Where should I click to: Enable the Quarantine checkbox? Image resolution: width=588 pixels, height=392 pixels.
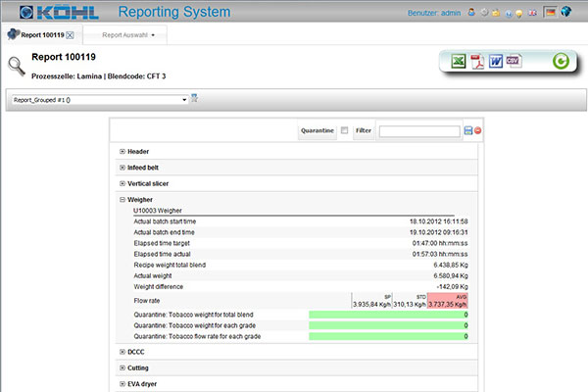click(343, 131)
